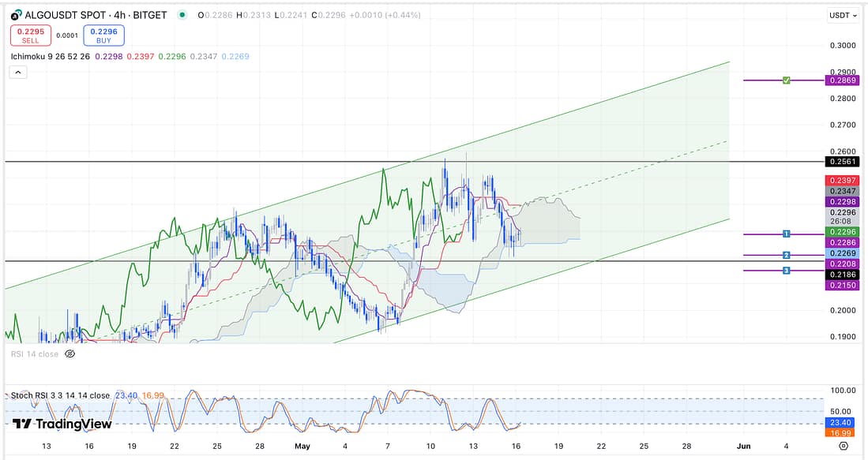Collapse the indicator legend with chevron button
This screenshot has height=460, width=868.
click(x=19, y=72)
